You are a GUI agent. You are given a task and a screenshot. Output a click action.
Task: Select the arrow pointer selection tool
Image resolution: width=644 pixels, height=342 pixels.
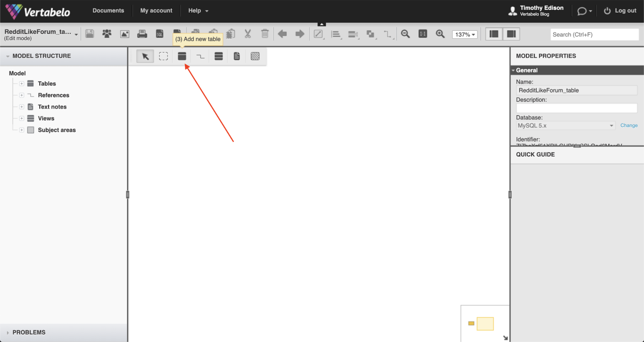(145, 56)
